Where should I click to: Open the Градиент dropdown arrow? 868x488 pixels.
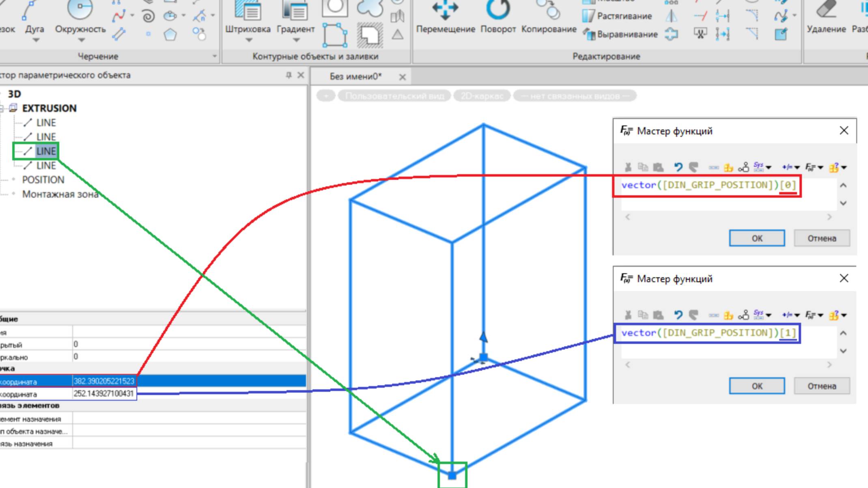point(296,40)
